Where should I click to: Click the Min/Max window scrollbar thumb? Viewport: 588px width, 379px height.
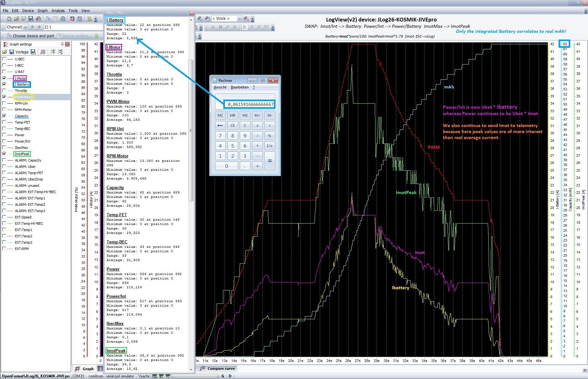click(x=191, y=130)
